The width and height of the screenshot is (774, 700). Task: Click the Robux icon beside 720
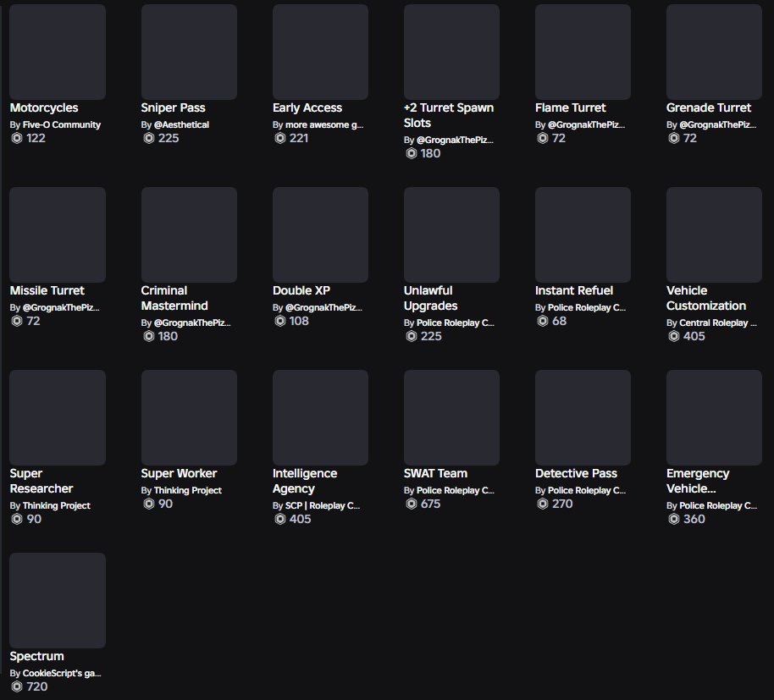pyautogui.click(x=17, y=686)
